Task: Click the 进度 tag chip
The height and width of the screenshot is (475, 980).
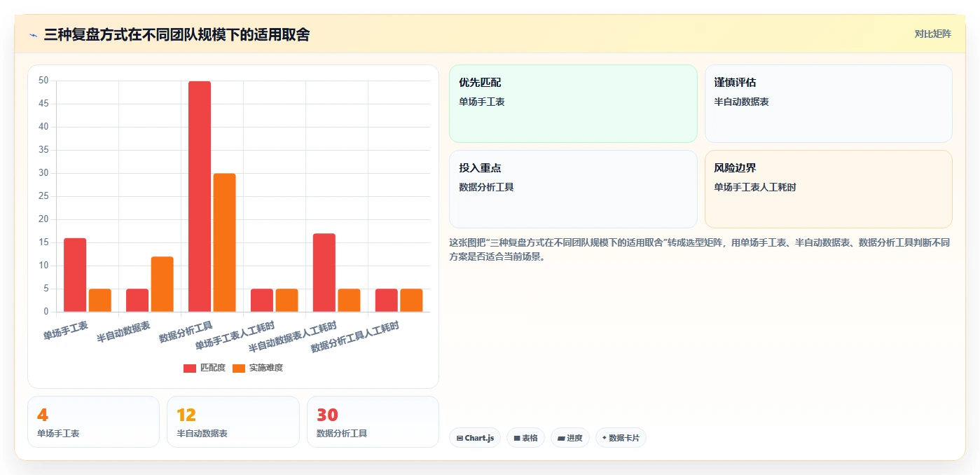Action: [x=570, y=438]
